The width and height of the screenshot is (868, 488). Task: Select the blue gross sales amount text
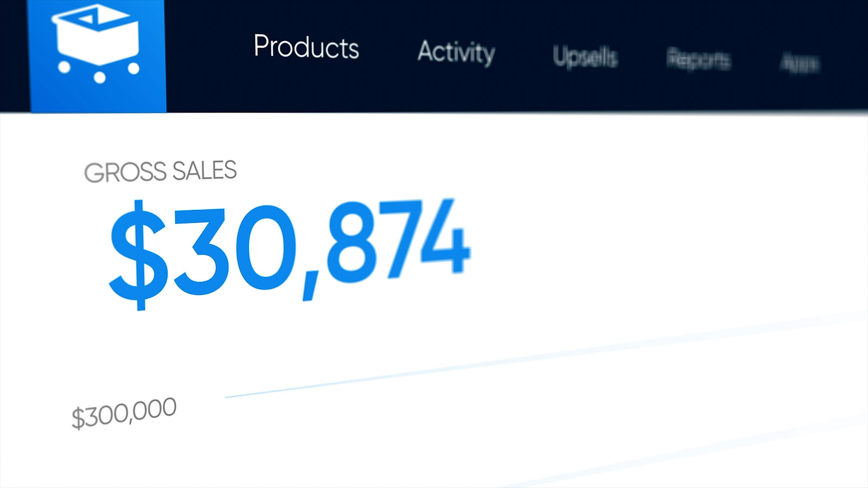(290, 249)
